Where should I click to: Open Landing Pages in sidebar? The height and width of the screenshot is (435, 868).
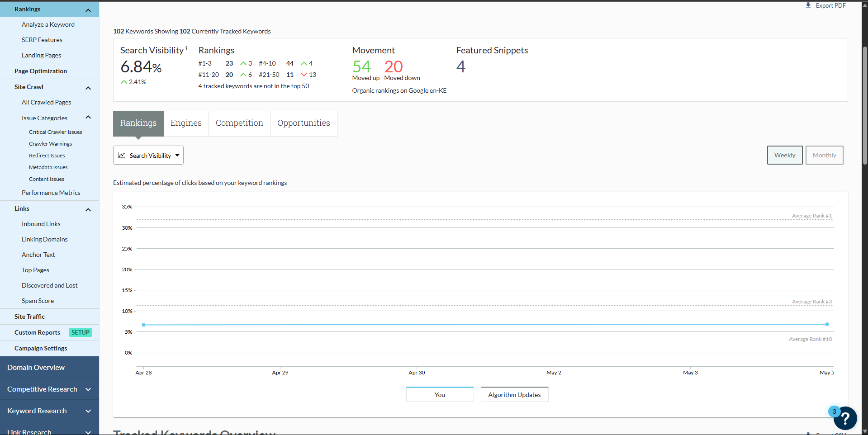(x=41, y=55)
